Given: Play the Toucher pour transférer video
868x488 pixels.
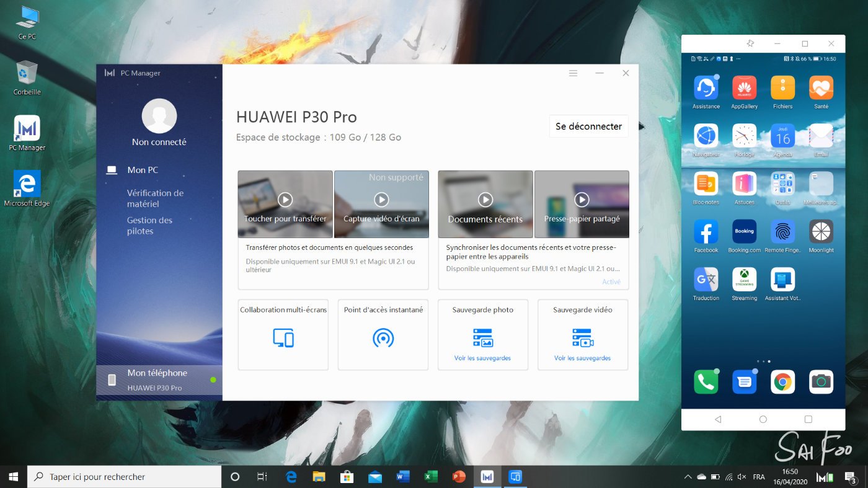Looking at the screenshot, I should coord(285,200).
